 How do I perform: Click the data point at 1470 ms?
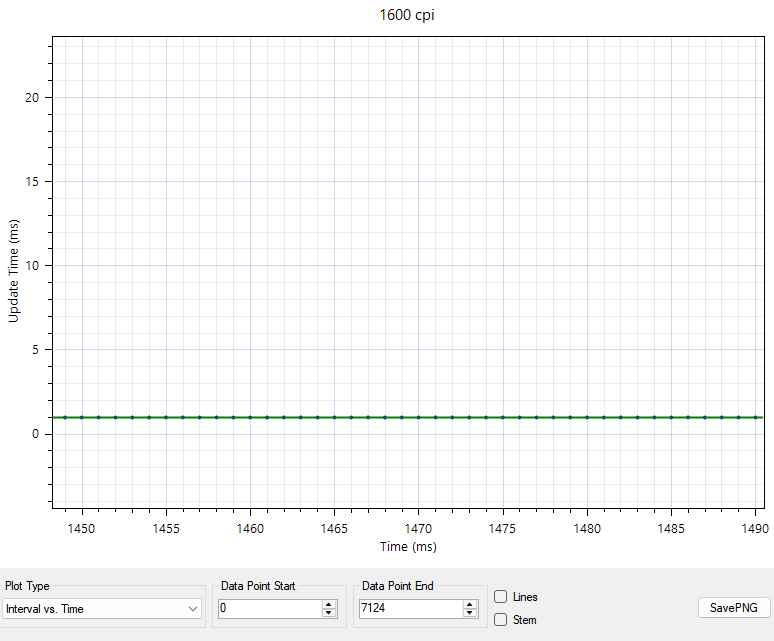tap(418, 417)
